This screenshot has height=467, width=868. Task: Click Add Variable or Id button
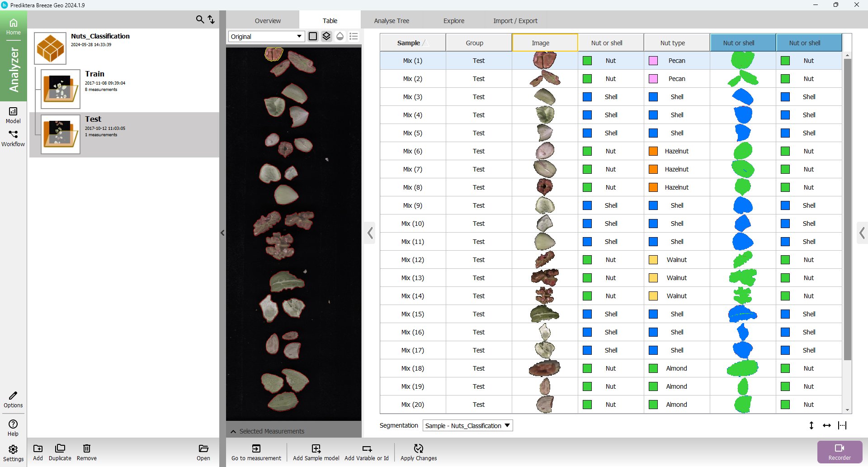367,452
